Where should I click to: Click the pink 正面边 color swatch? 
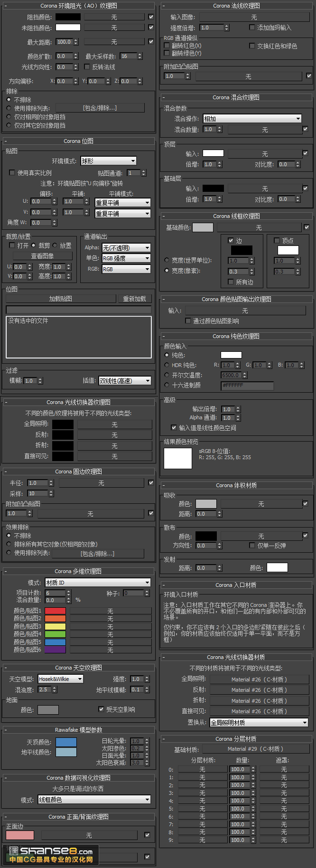tap(20, 835)
